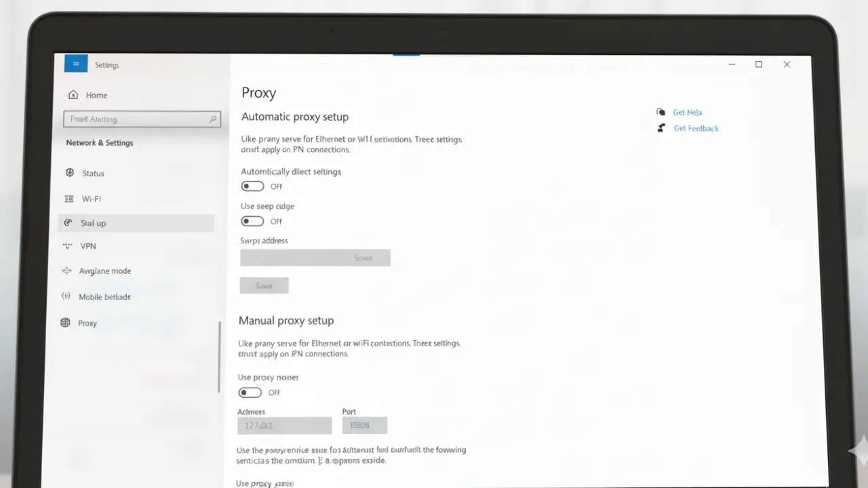Open the Get Feedback link

(x=696, y=128)
